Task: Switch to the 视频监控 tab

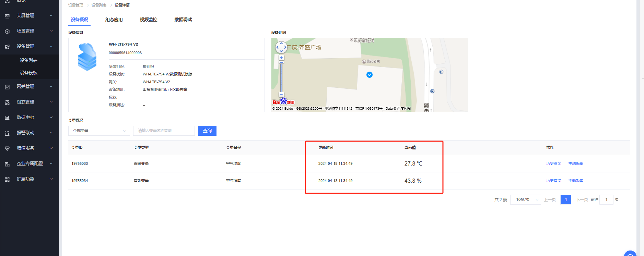Action: pyautogui.click(x=149, y=20)
